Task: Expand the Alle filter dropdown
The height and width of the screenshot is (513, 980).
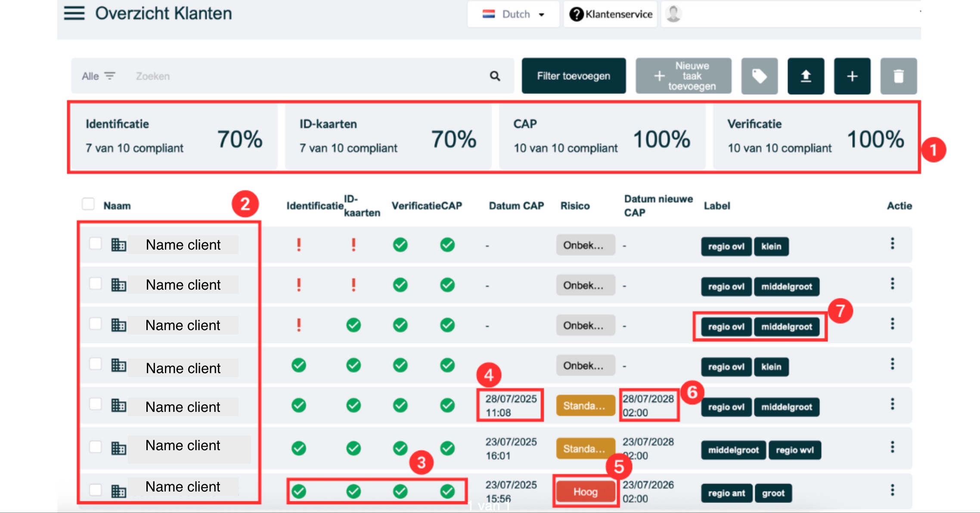Action: point(98,76)
